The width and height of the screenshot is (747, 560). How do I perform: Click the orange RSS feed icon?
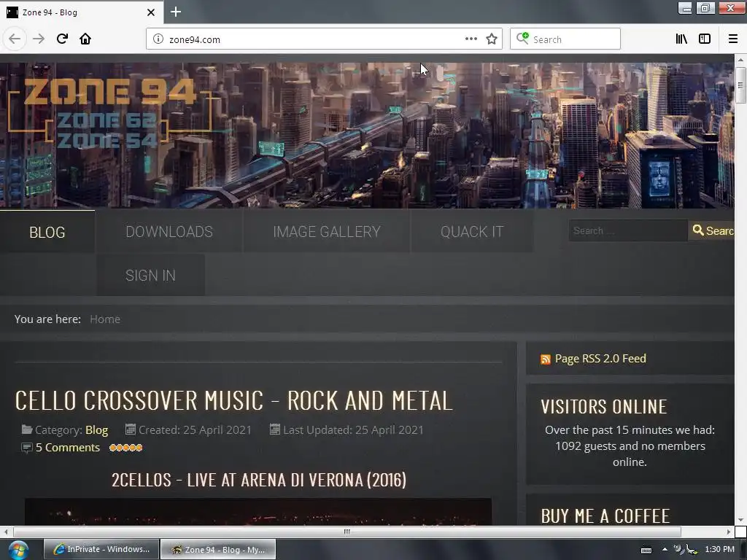click(546, 359)
